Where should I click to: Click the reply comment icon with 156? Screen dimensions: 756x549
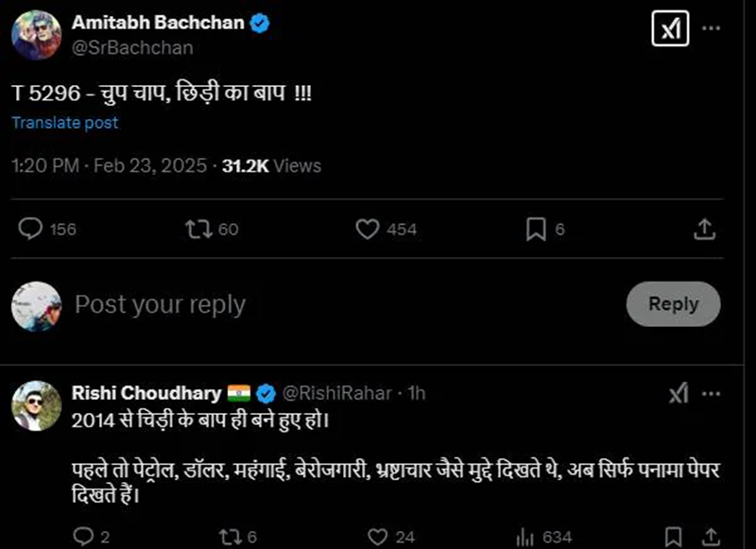click(31, 229)
